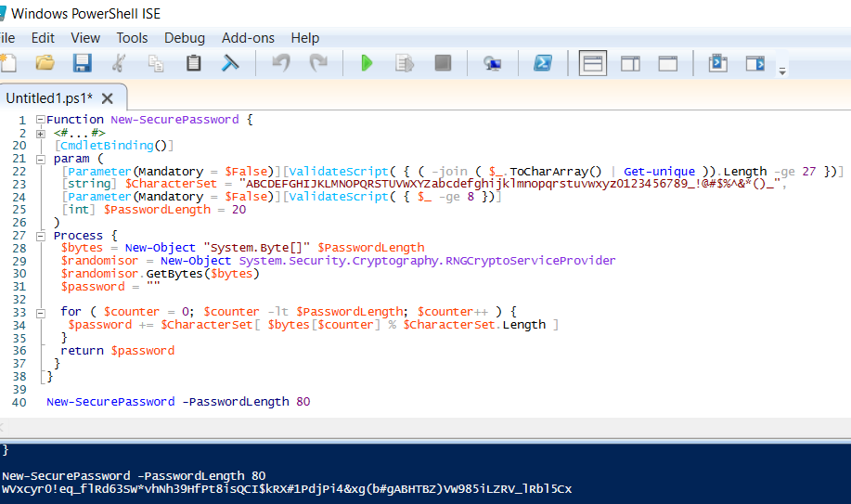
Task: Open the toolbar overflow options arrow
Action: (782, 71)
